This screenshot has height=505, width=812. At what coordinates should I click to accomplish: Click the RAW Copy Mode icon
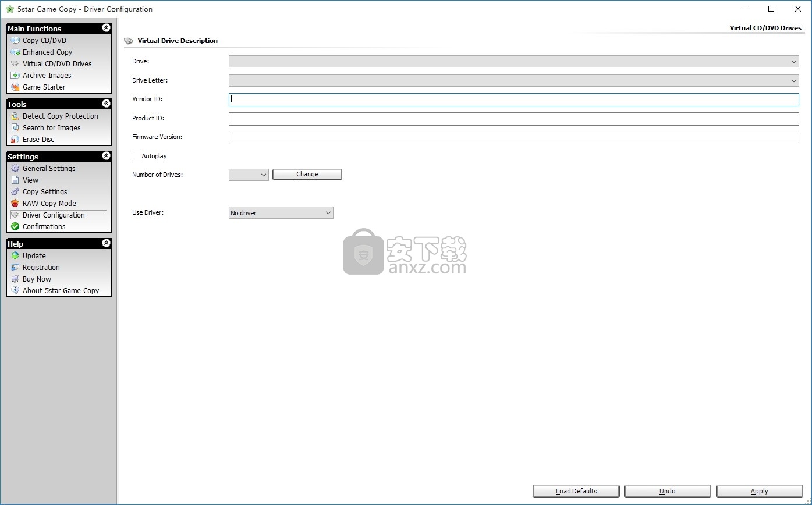click(15, 203)
